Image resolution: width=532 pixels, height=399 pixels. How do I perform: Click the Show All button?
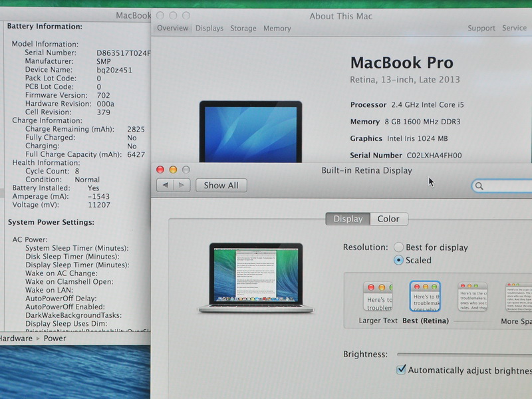pos(221,186)
